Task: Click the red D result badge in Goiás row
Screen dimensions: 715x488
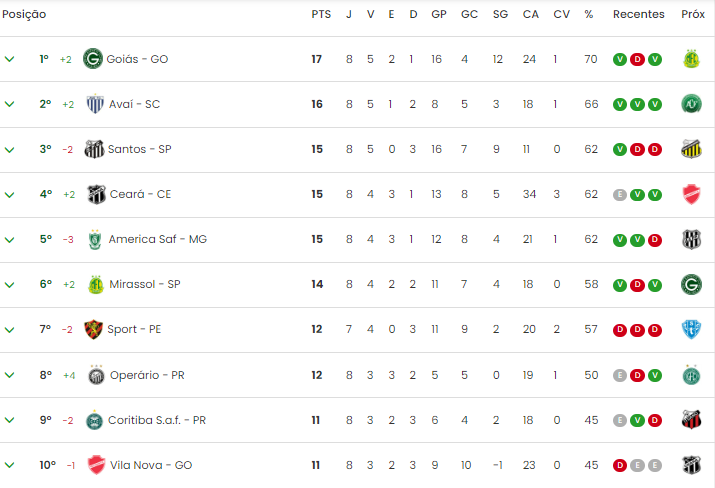Action: click(637, 59)
